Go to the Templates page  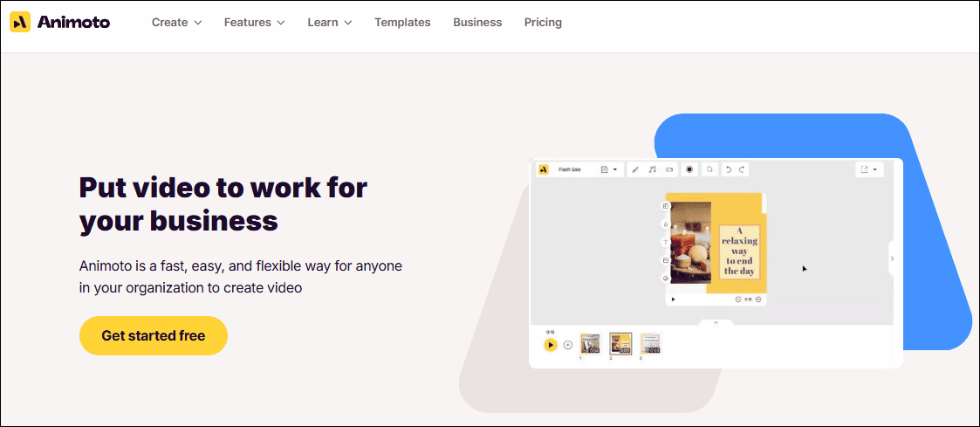(402, 23)
